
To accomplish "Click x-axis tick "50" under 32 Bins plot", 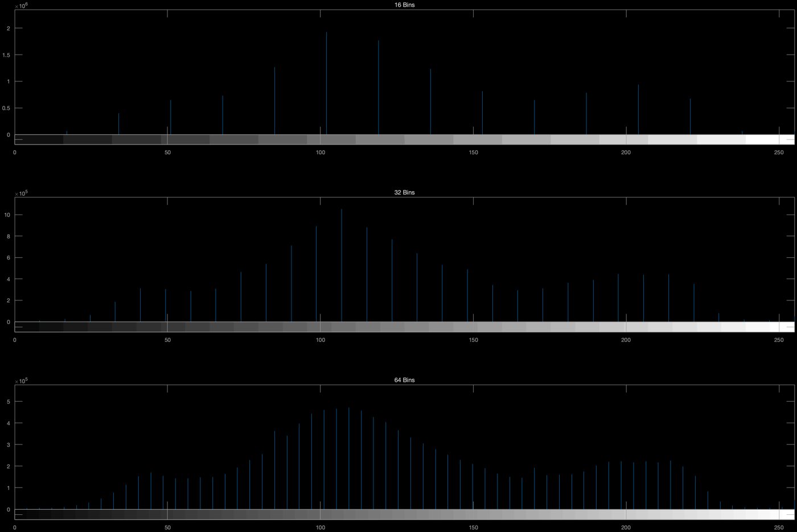I will point(167,340).
